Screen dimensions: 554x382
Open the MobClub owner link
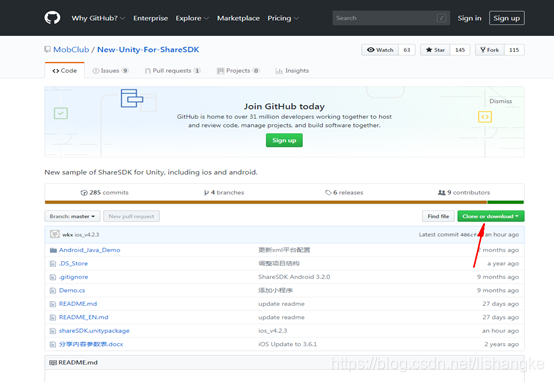71,49
